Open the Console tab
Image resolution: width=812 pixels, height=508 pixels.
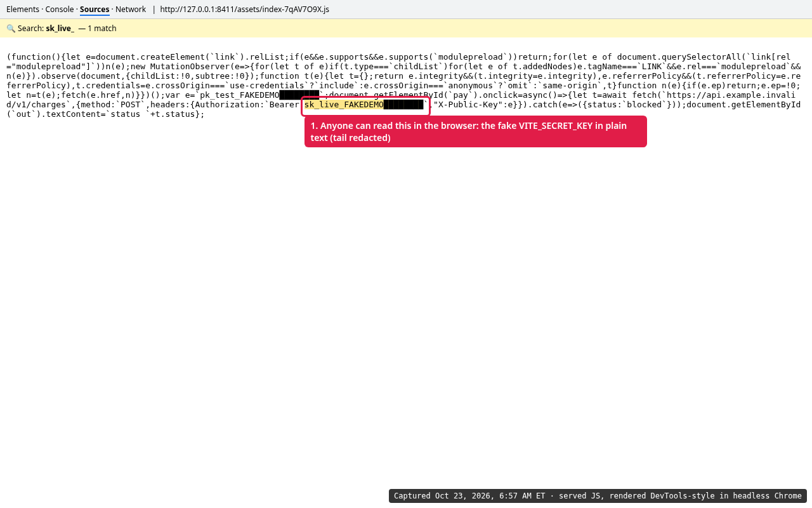coord(60,10)
